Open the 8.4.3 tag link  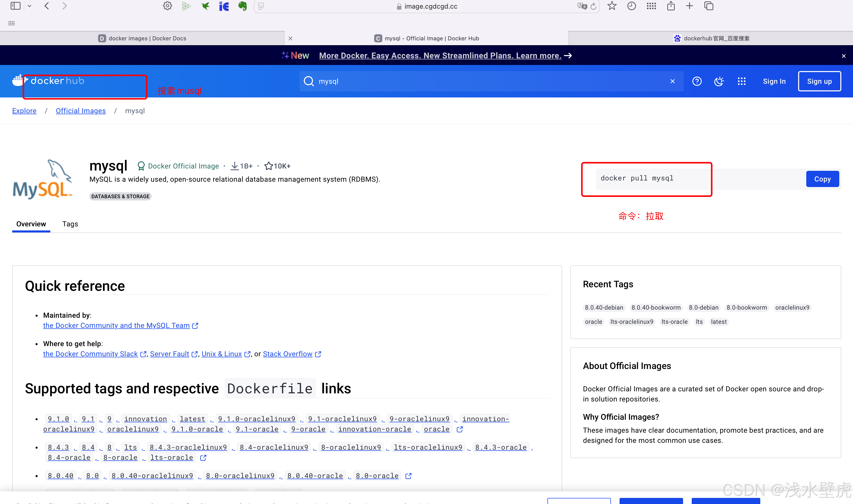[x=58, y=447]
